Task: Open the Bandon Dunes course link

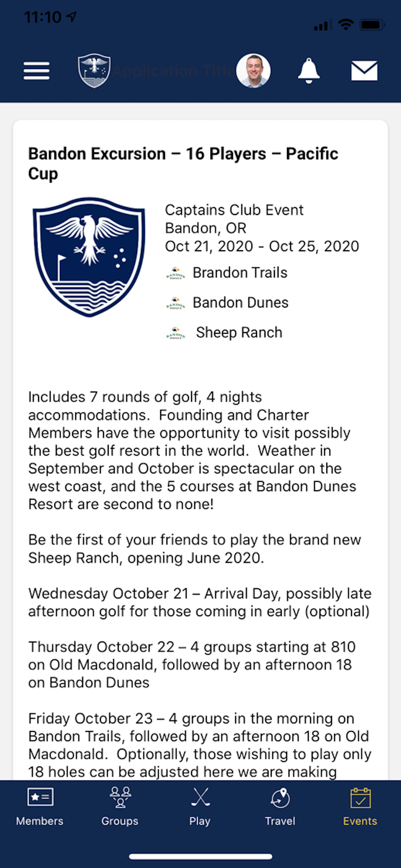Action: (x=240, y=302)
